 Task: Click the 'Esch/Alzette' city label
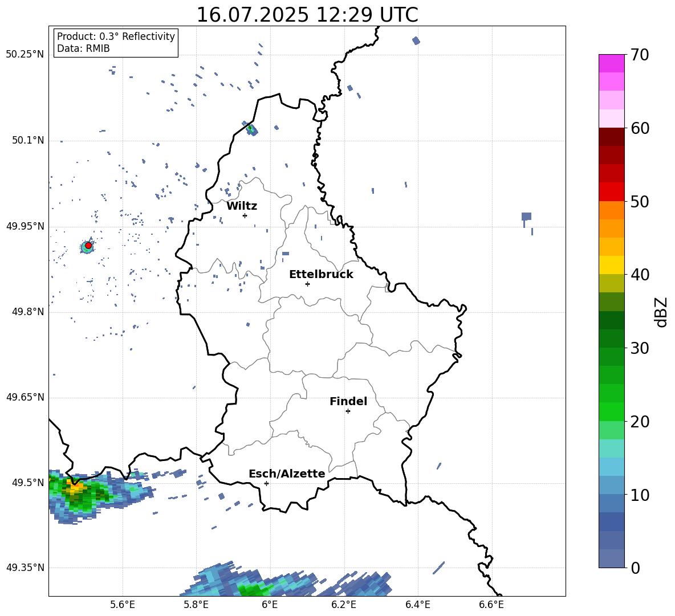(x=287, y=474)
